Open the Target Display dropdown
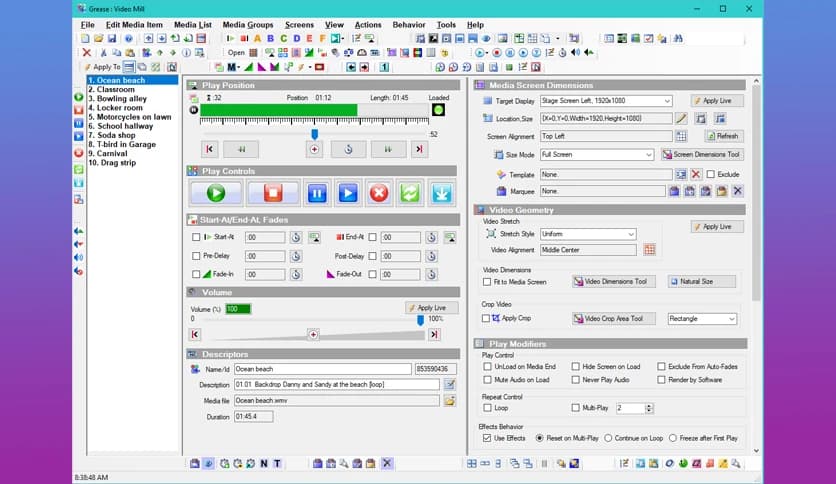The width and height of the screenshot is (836, 484). coord(667,101)
